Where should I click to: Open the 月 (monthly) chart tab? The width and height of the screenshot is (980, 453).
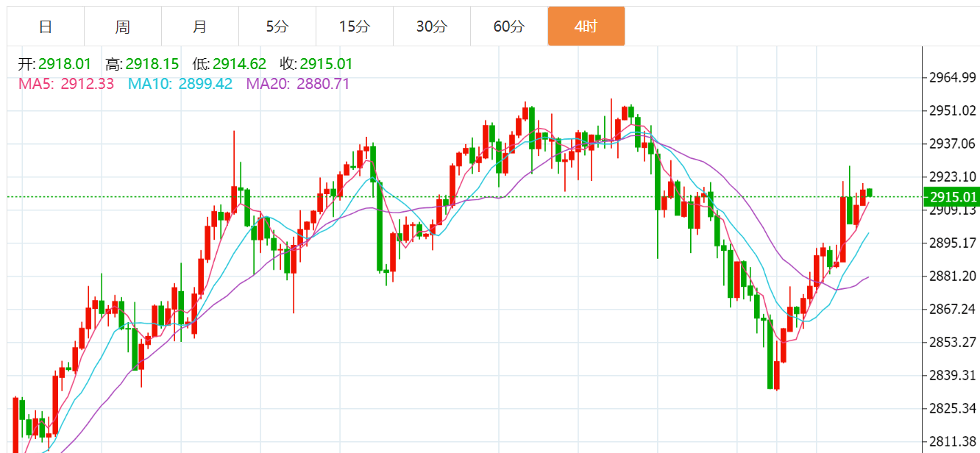(x=200, y=27)
